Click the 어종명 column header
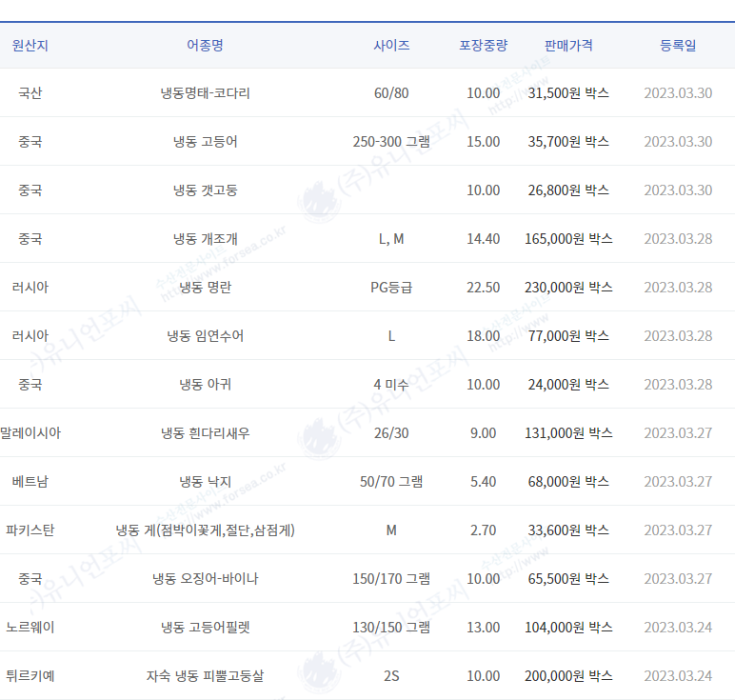Image resolution: width=735 pixels, height=700 pixels. [205, 46]
